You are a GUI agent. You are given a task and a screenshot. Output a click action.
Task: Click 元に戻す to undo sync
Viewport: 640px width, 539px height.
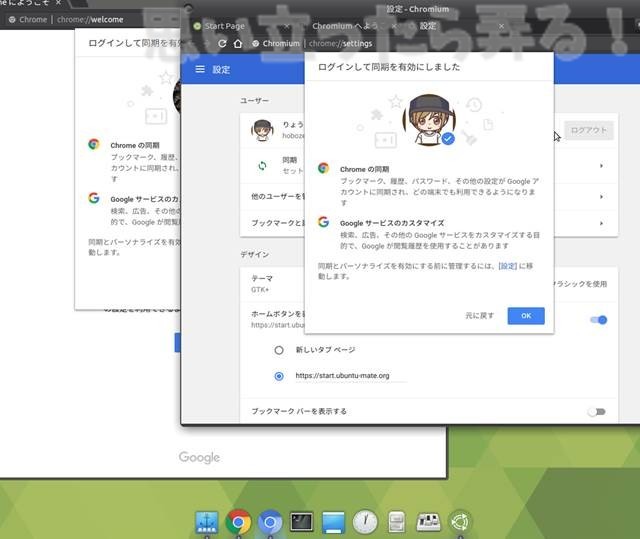(x=480, y=316)
